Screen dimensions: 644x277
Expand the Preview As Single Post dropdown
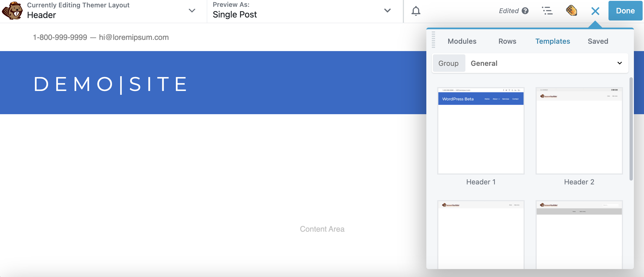pos(387,11)
